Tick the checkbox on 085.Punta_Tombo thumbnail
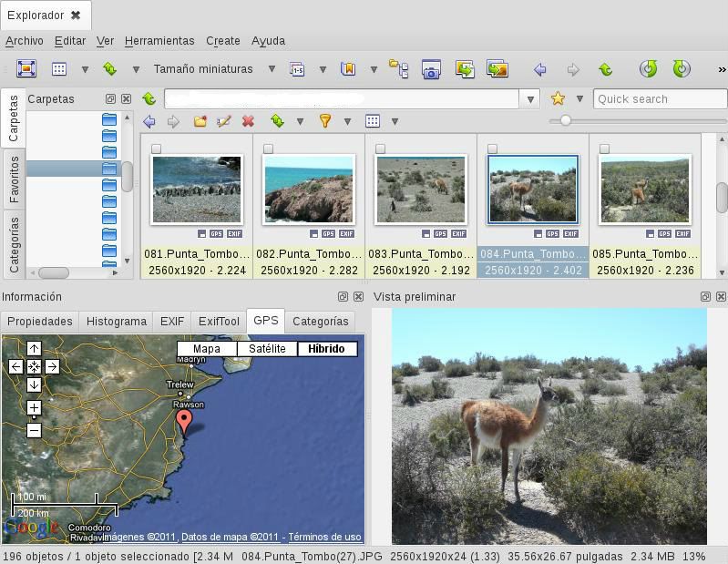 [604, 149]
